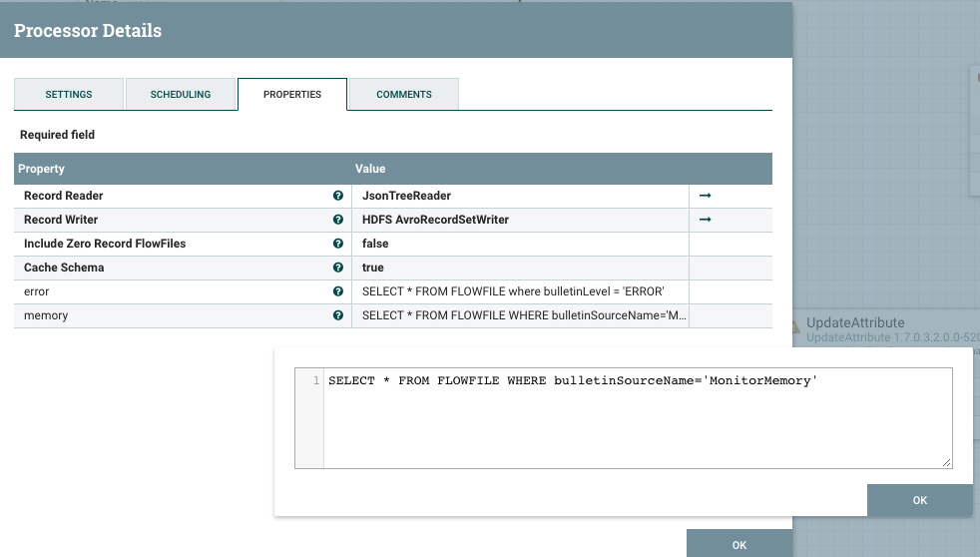The height and width of the screenshot is (557, 980).
Task: Go to HDFS AvroRecordSetWriter via arrow
Action: tap(705, 220)
